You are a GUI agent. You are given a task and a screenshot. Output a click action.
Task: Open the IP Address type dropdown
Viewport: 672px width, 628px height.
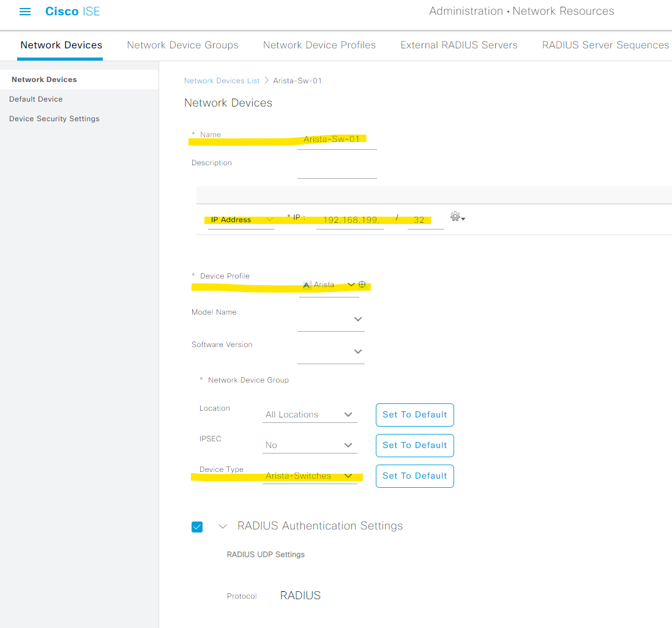pos(241,220)
